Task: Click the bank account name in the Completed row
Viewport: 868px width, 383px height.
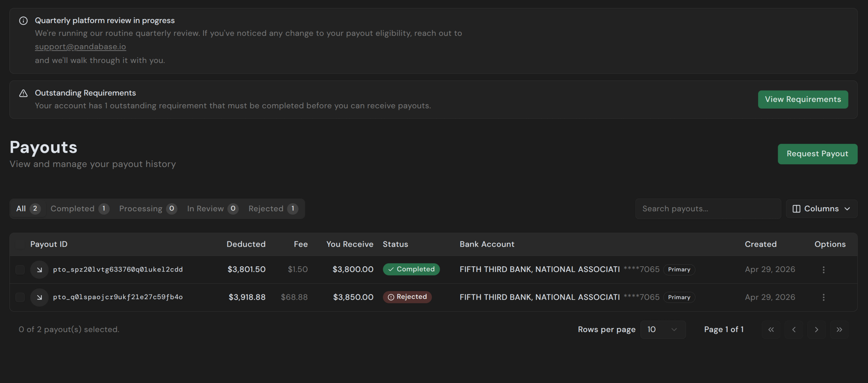Action: coord(539,270)
